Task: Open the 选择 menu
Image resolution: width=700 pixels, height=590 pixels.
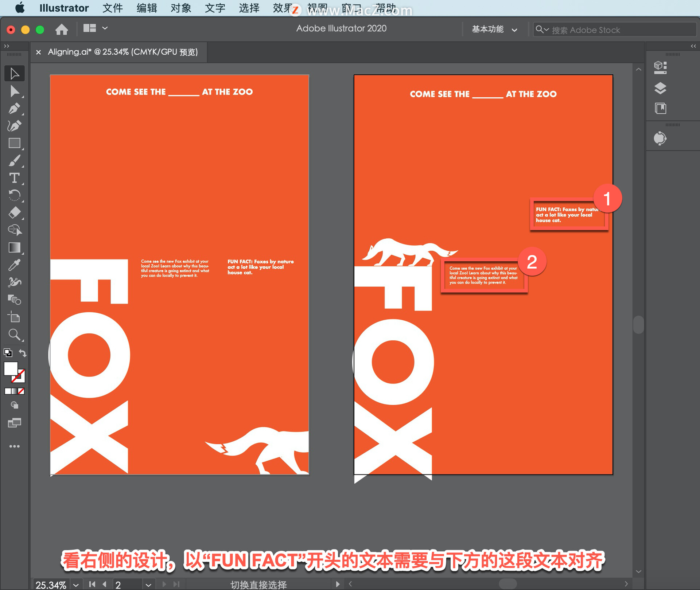Action: 249,8
